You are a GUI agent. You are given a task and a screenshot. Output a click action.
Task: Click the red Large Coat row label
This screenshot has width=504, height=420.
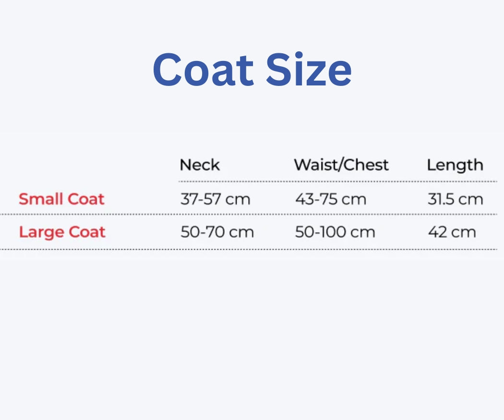pos(62,232)
